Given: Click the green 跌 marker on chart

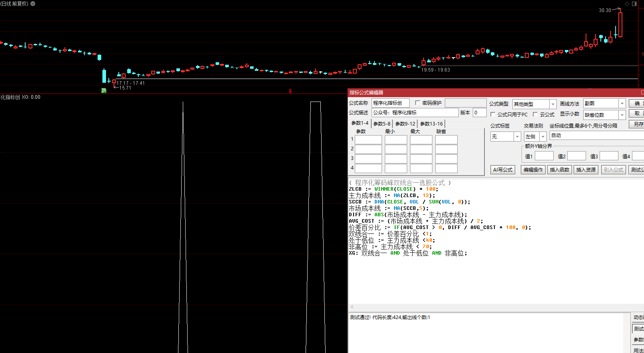Looking at the screenshot, I should pyautogui.click(x=104, y=91).
